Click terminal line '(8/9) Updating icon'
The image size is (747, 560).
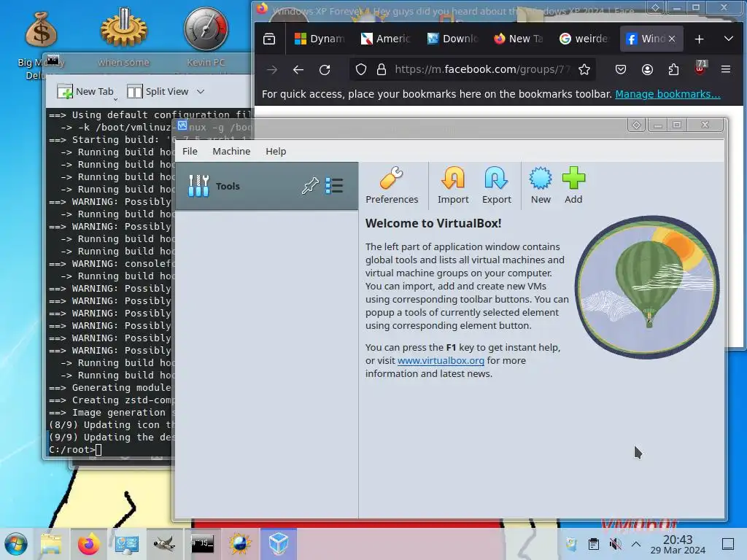112,425
